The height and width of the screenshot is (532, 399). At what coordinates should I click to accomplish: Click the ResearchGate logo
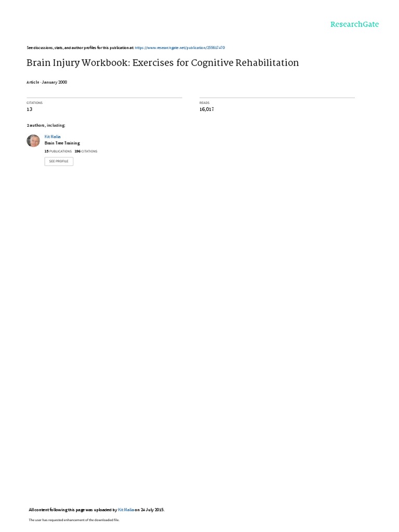pos(354,24)
